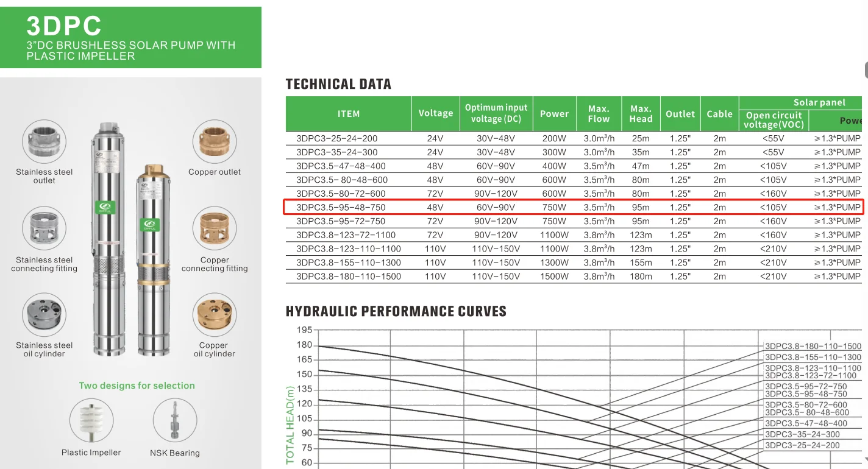This screenshot has width=868, height=469.
Task: Click the 3DPC3.5-80-72-600 curve legend label
Action: [806, 405]
